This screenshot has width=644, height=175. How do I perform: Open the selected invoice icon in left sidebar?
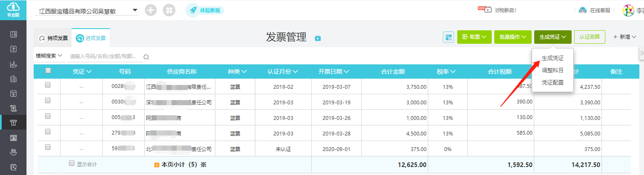coord(13,122)
